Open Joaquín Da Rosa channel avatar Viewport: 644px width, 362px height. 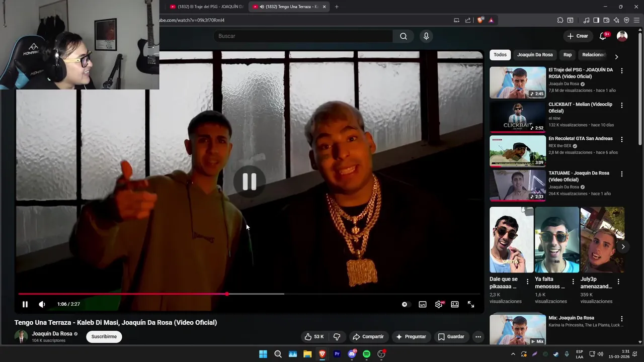coord(21,337)
